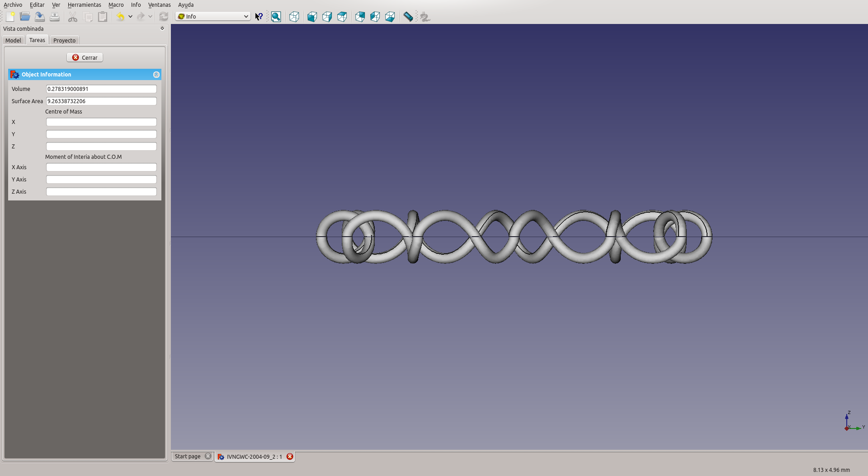
Task: Open the Archivo menu
Action: tap(13, 5)
